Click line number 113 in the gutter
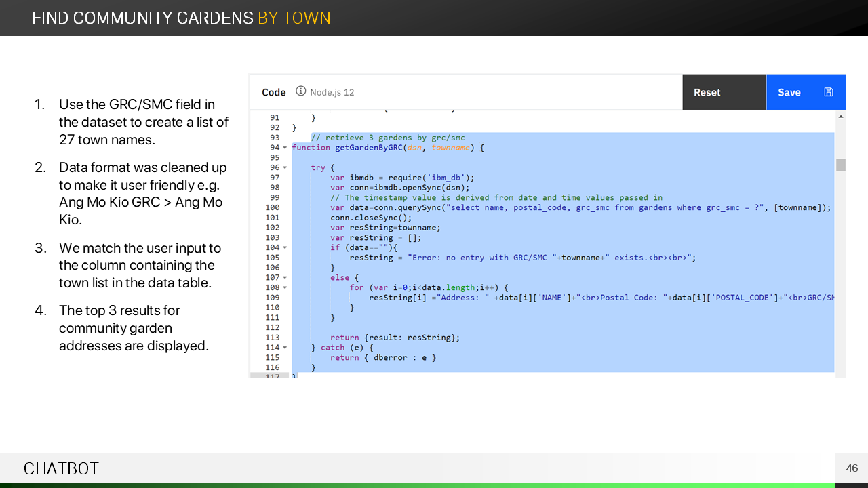868x488 pixels. [272, 338]
